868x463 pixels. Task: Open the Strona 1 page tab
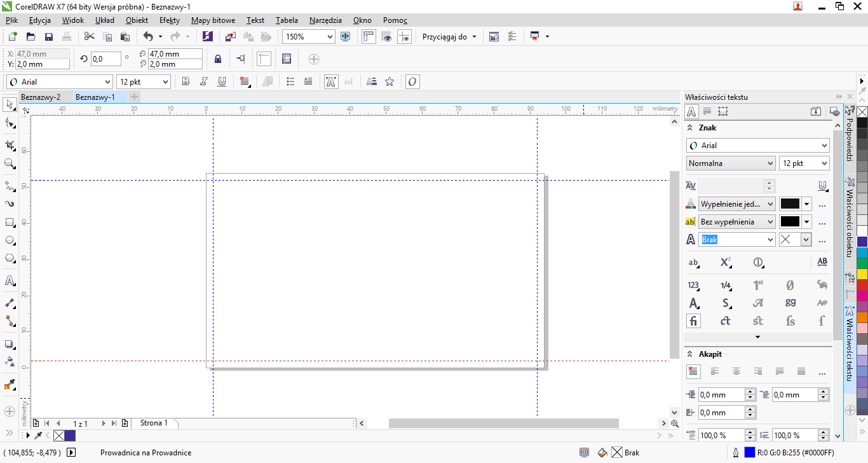pos(154,423)
